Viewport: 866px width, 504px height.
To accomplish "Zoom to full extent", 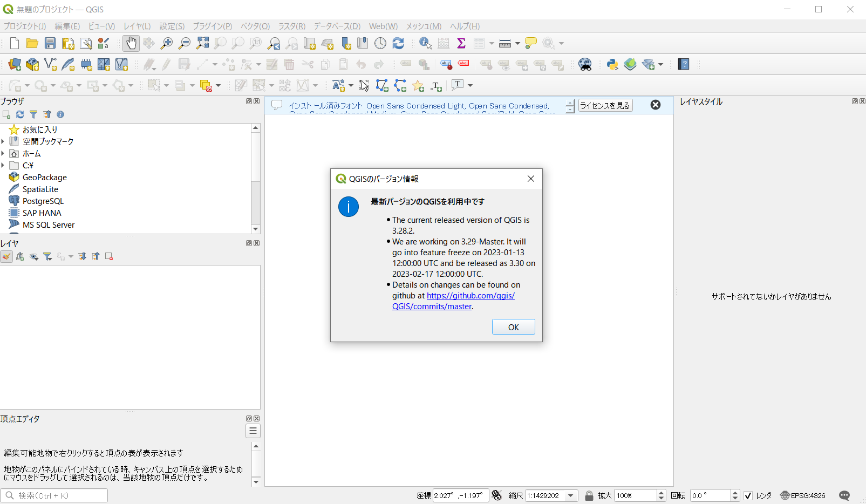I will click(202, 43).
